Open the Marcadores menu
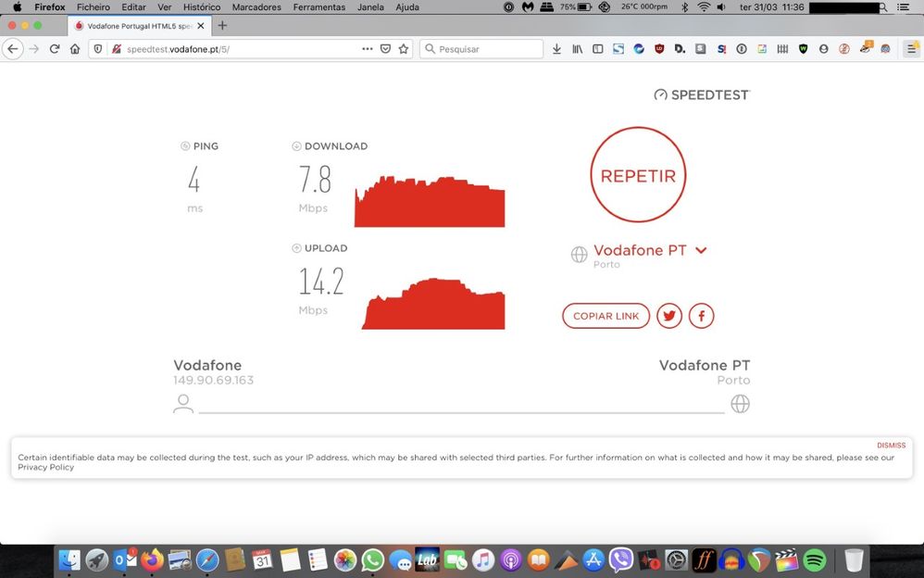 click(x=256, y=6)
